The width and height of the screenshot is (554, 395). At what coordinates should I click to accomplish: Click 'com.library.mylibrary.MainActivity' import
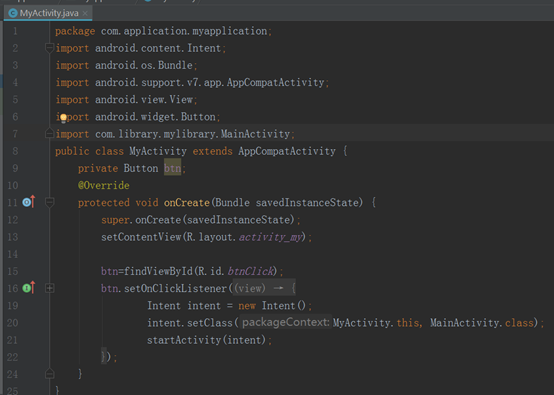[x=193, y=134]
